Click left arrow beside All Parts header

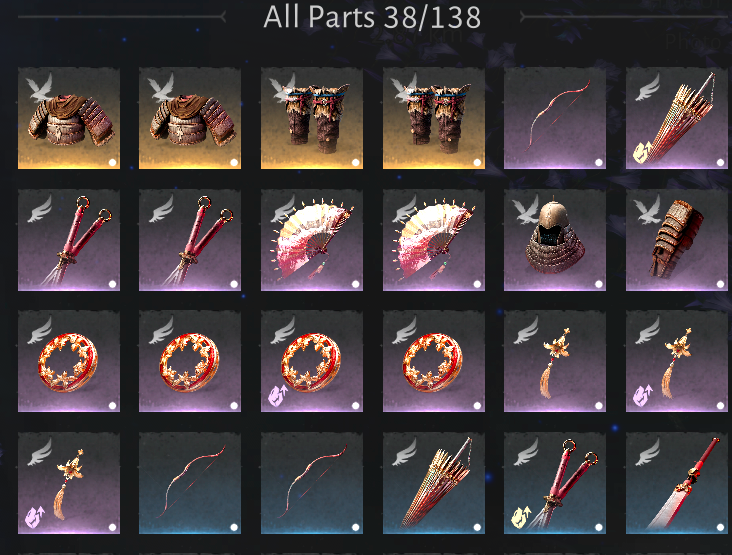224,17
